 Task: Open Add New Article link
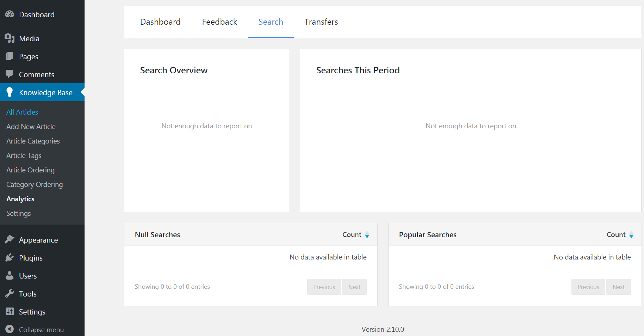pos(31,127)
